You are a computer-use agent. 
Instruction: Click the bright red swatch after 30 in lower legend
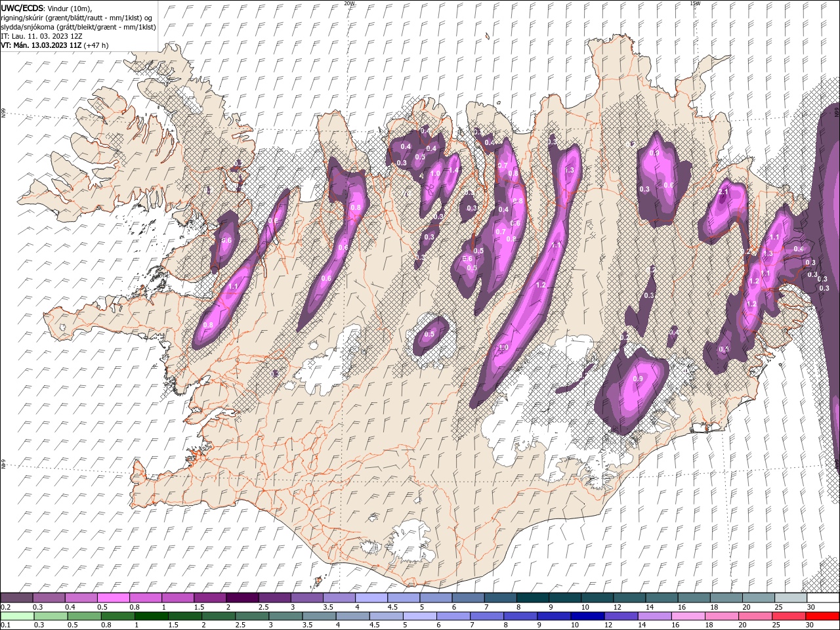tap(823, 616)
